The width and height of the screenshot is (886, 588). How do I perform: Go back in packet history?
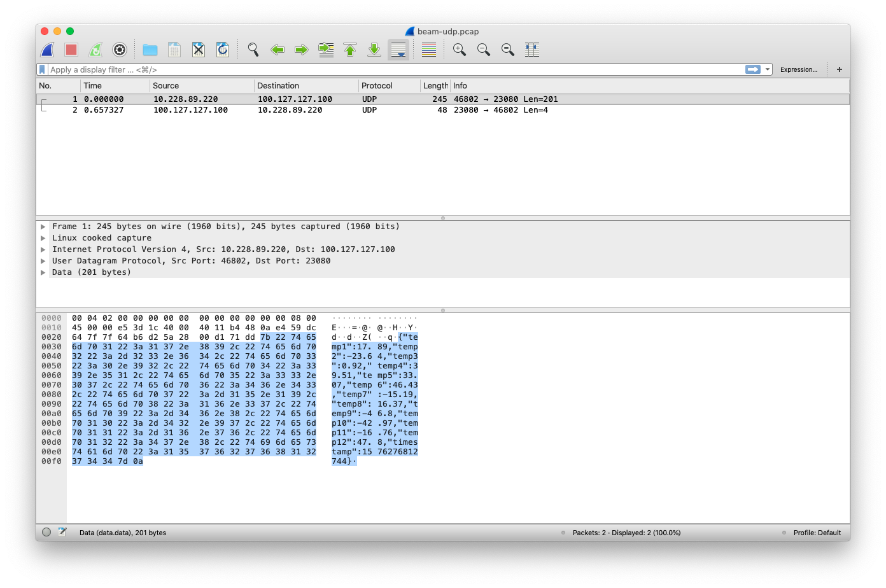tap(278, 50)
